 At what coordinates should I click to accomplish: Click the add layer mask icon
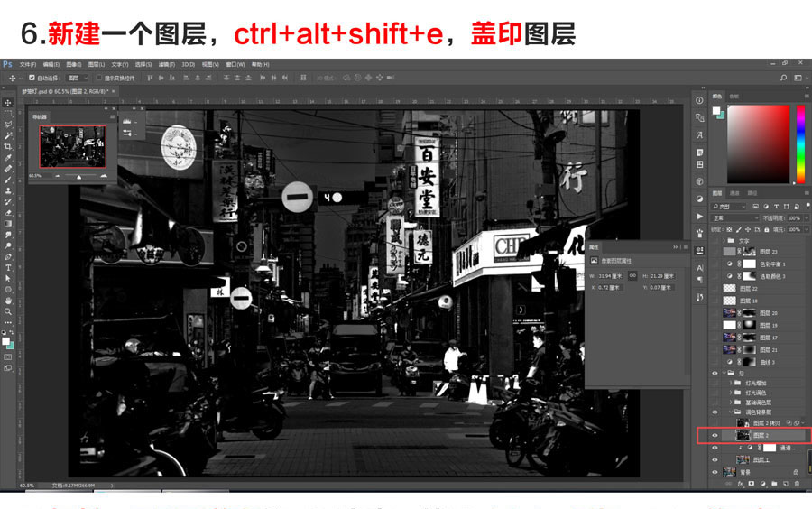[x=752, y=484]
